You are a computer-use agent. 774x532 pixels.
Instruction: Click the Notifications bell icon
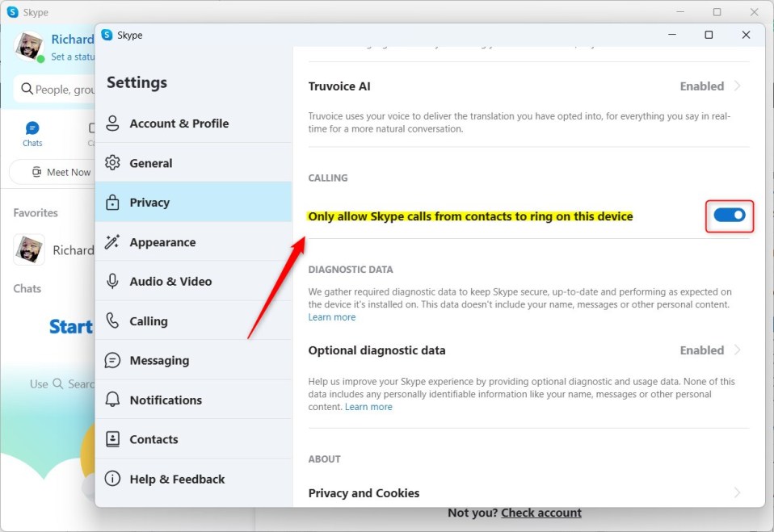click(112, 400)
